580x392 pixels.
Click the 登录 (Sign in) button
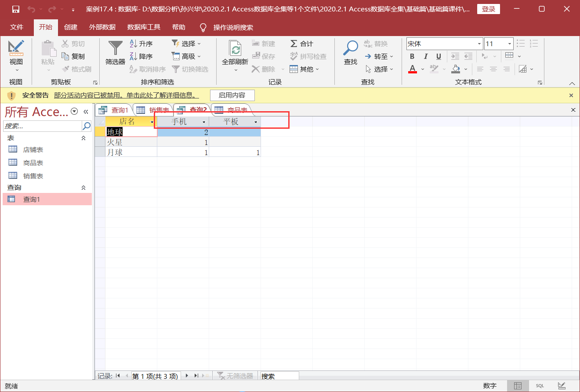[x=488, y=9]
